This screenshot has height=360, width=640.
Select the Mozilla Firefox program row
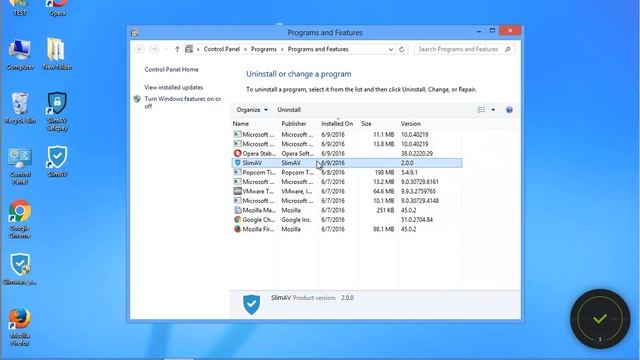click(347, 229)
